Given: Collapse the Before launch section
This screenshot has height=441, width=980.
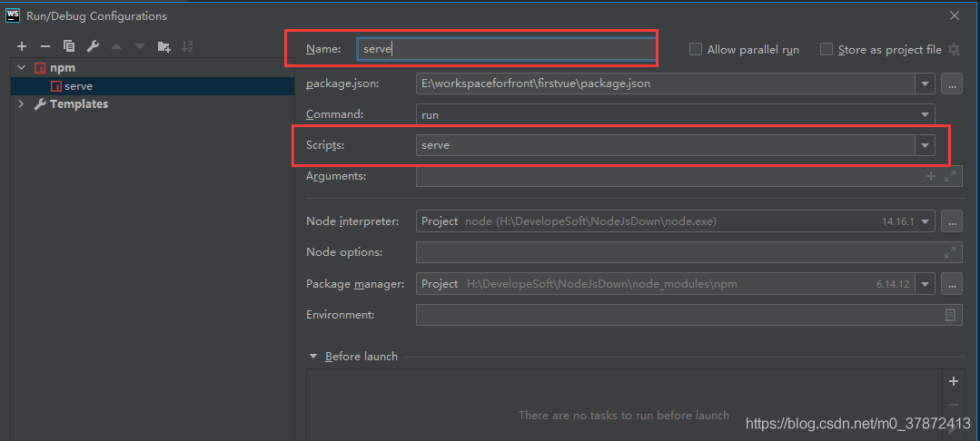Looking at the screenshot, I should [x=313, y=357].
